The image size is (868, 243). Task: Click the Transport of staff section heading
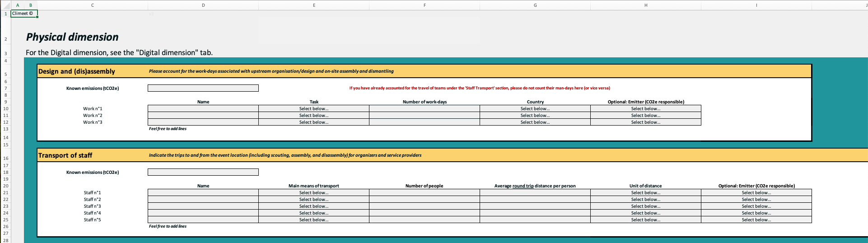[x=65, y=155]
